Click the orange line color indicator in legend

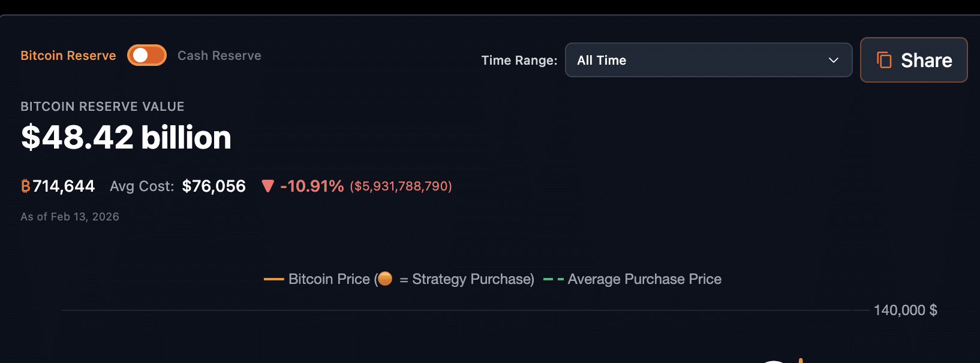pos(274,279)
